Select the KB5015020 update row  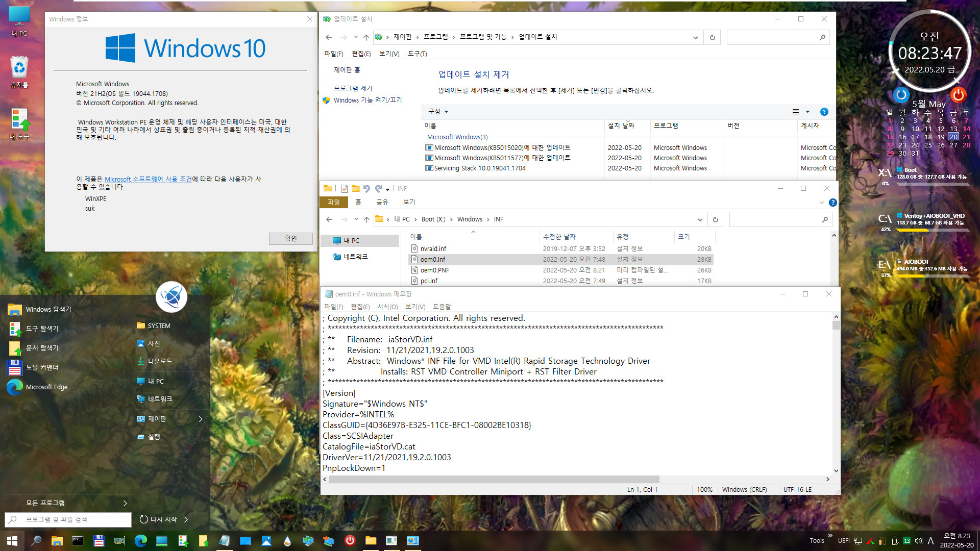pyautogui.click(x=631, y=148)
